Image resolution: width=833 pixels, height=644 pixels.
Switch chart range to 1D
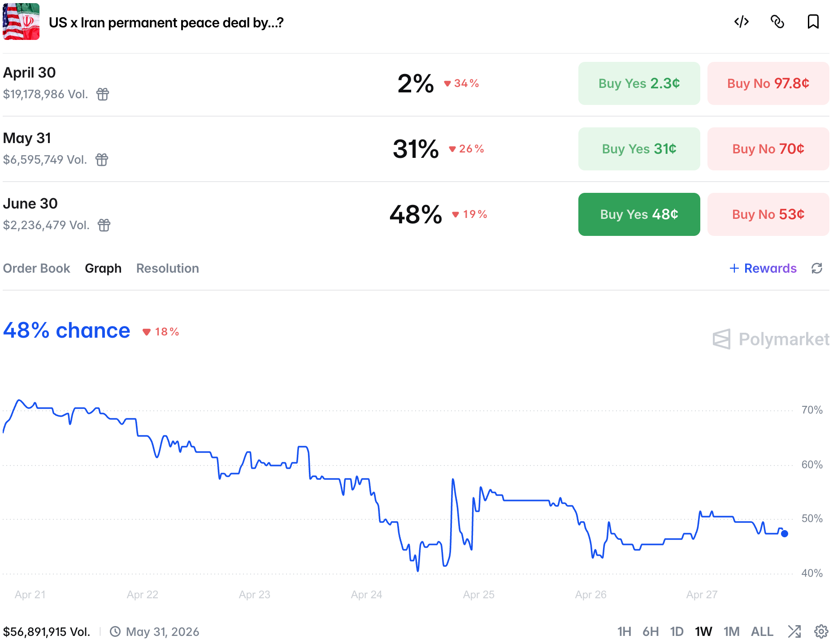coord(677,631)
